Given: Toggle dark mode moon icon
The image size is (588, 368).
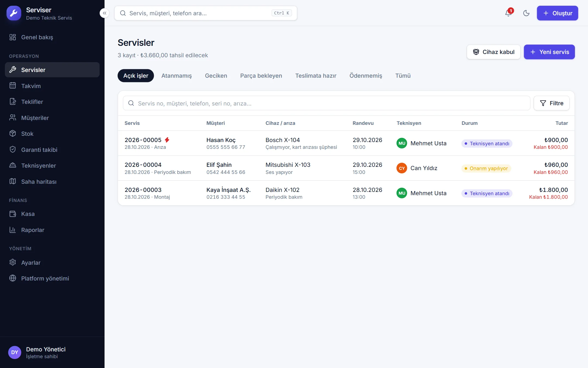Looking at the screenshot, I should tap(526, 13).
